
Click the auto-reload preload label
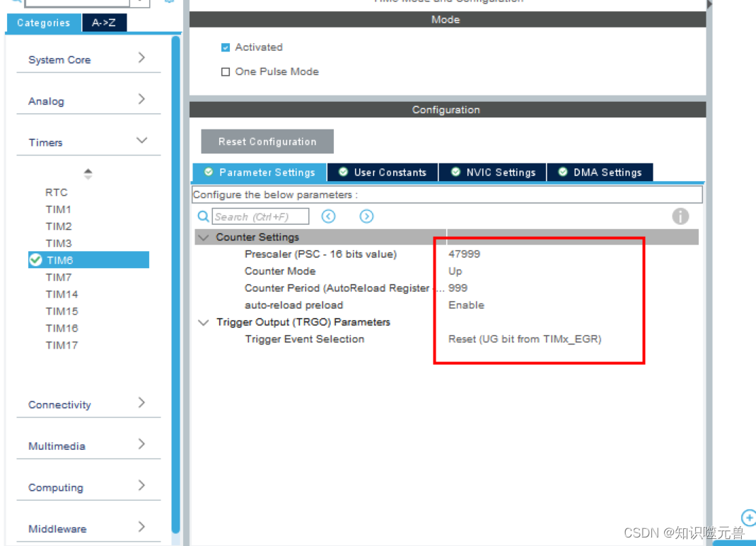pos(293,306)
